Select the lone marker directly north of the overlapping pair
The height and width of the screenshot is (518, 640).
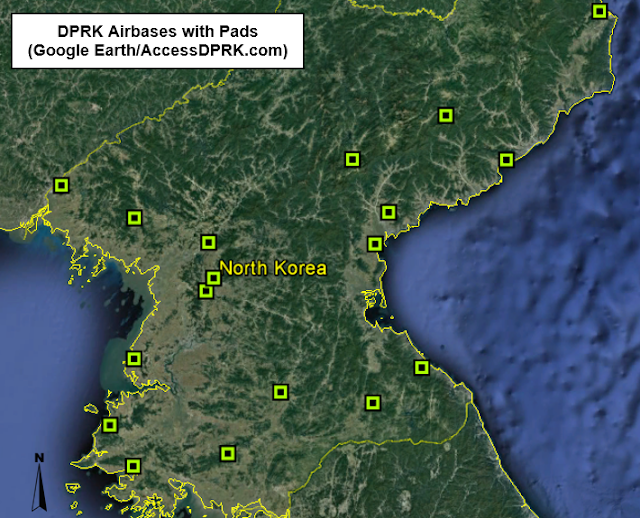click(x=209, y=242)
